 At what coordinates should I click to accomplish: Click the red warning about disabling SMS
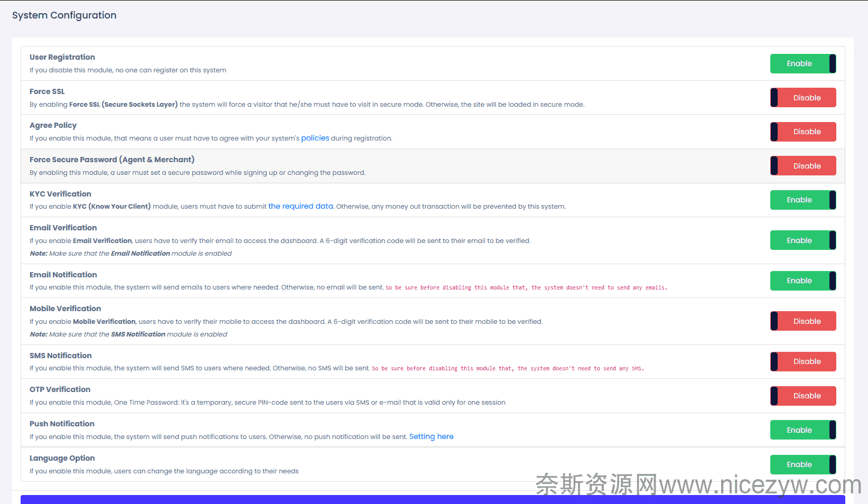pos(508,369)
